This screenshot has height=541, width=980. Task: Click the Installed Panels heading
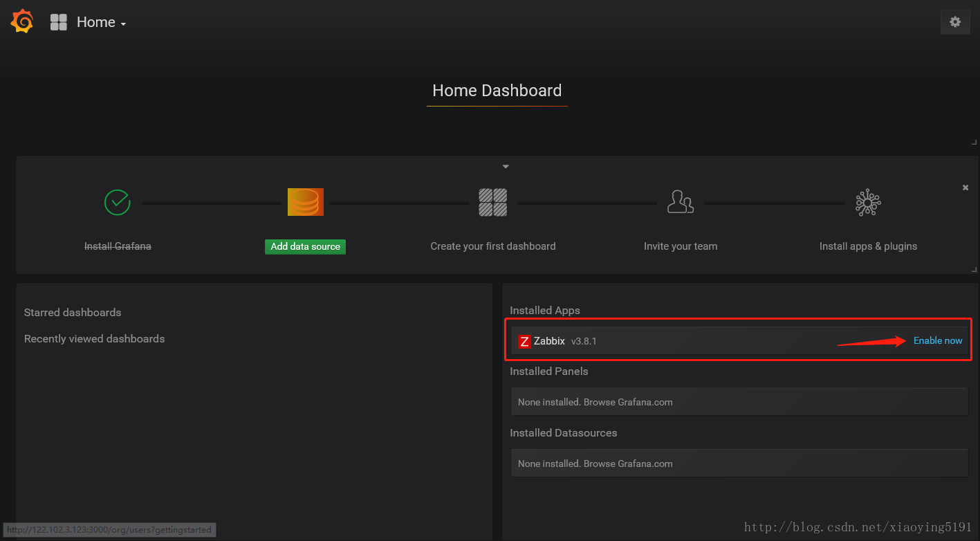[549, 372]
